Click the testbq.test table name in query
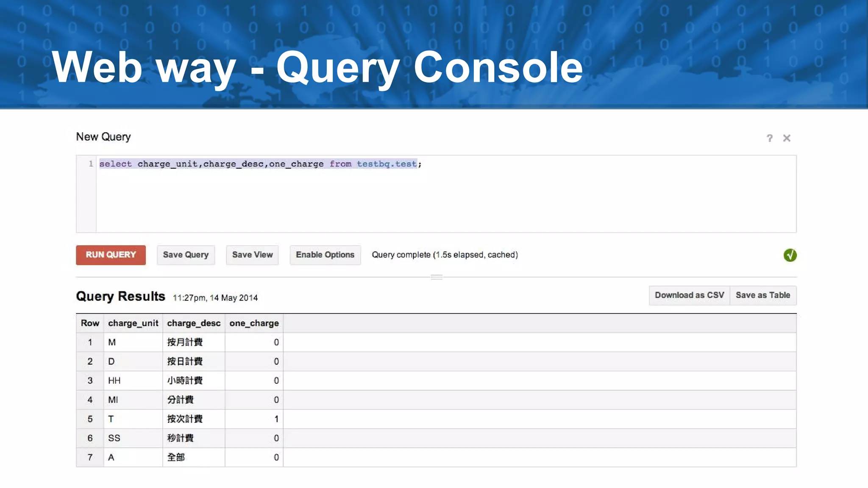Screen dimensions: 868x488 (x=387, y=164)
